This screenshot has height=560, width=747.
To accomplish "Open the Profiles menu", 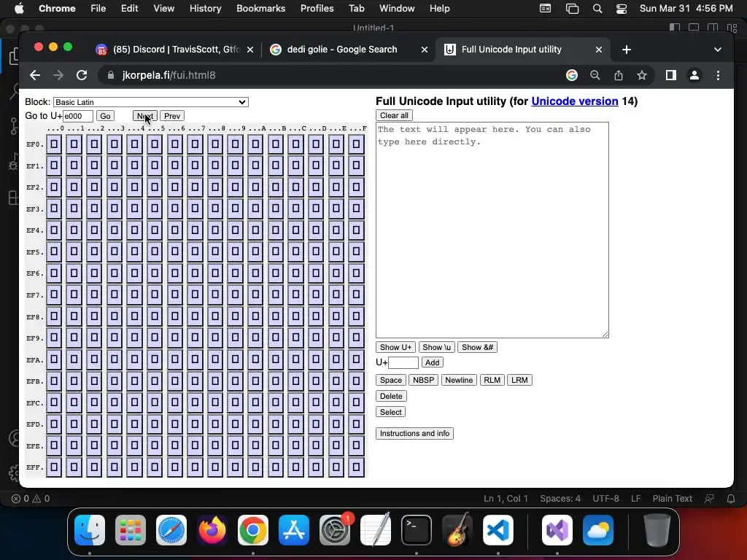I will pos(317,9).
